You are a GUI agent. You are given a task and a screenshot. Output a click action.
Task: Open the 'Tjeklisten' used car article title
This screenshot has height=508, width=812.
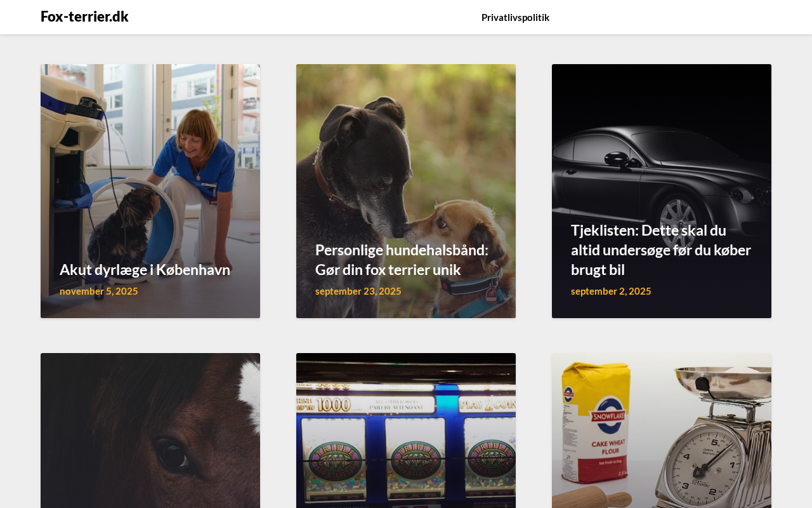click(661, 250)
